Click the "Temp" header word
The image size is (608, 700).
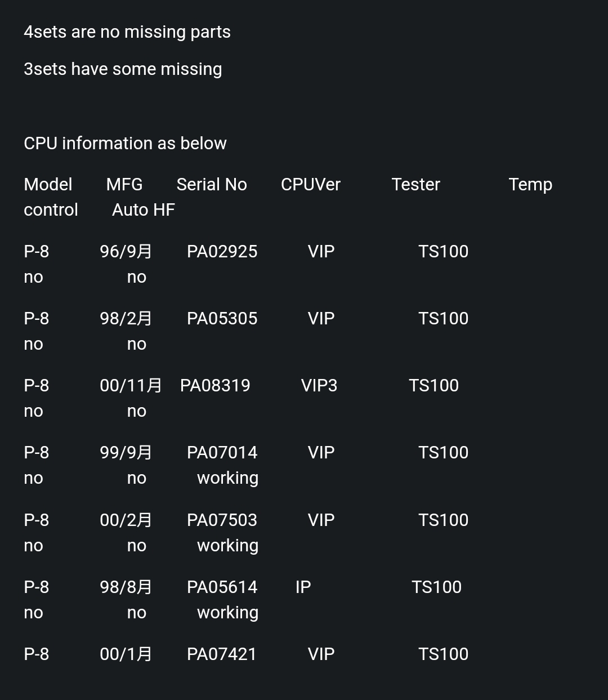[530, 185]
